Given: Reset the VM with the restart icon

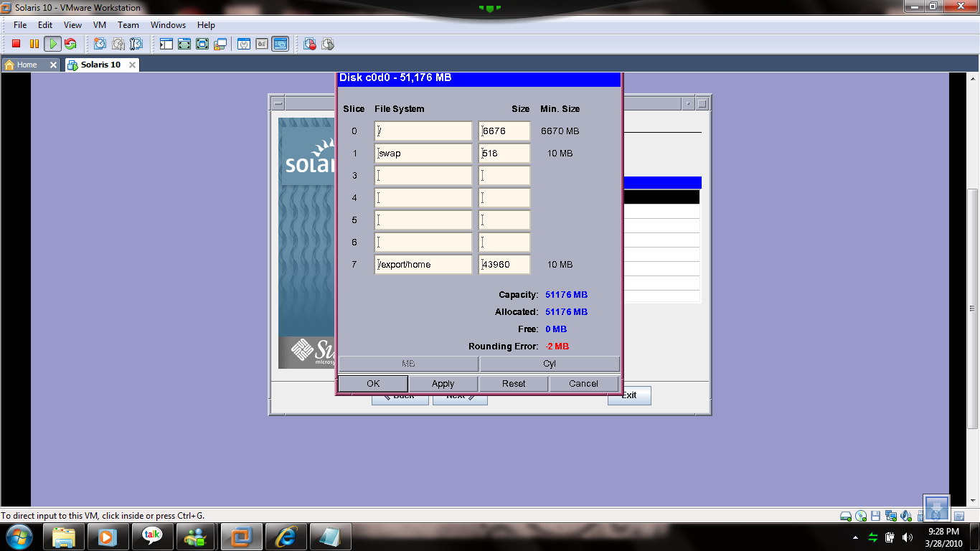Looking at the screenshot, I should pos(70,44).
